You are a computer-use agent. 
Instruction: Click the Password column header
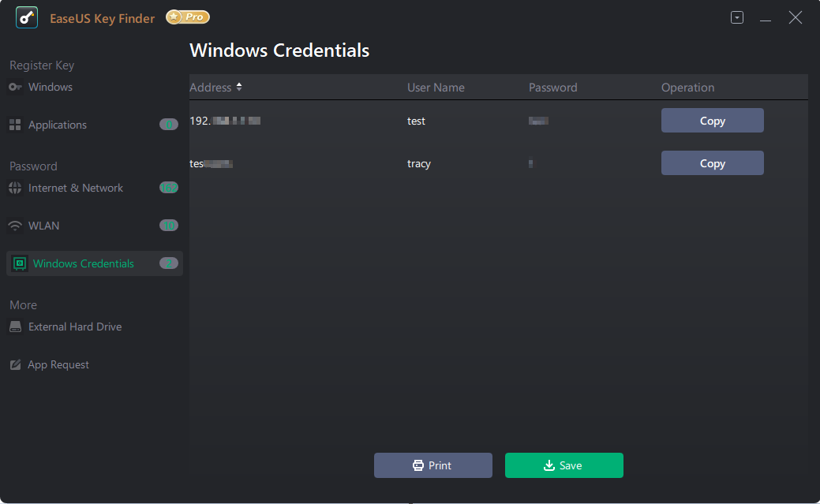552,88
